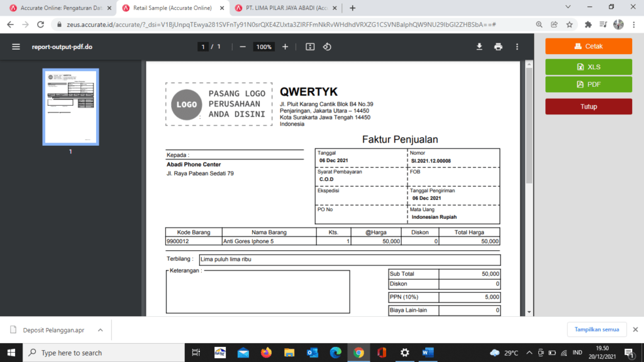Launch Microsoft Edge from the taskbar

(336, 353)
